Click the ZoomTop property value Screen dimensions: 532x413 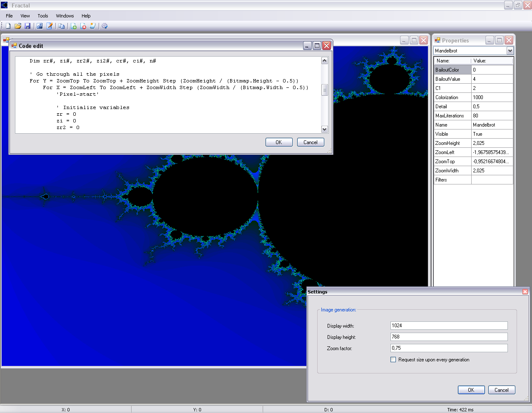pos(492,162)
